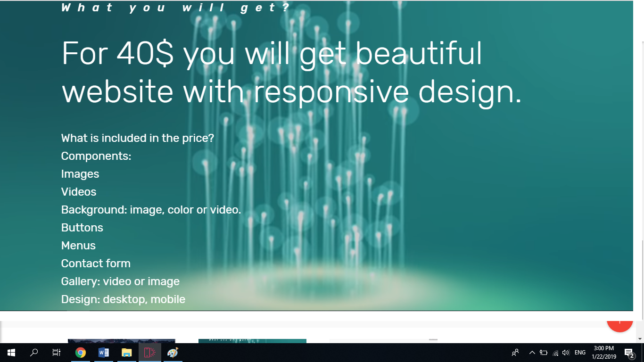Open Action Center showing 2 notifications
The height and width of the screenshot is (362, 644).
coord(627,352)
